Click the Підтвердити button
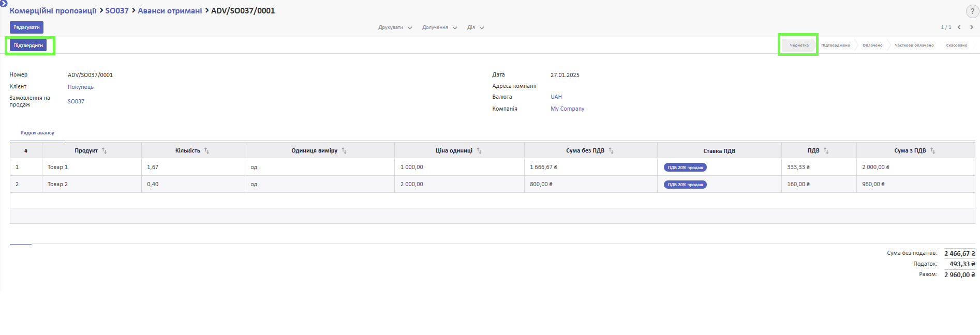Screen dimensions: 980x335 [x=28, y=45]
